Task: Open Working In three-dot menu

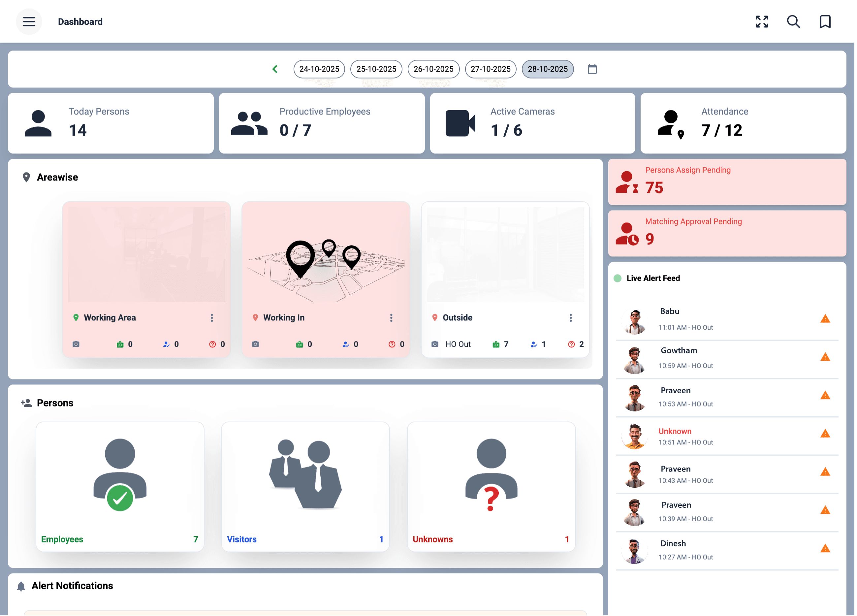Action: (392, 318)
